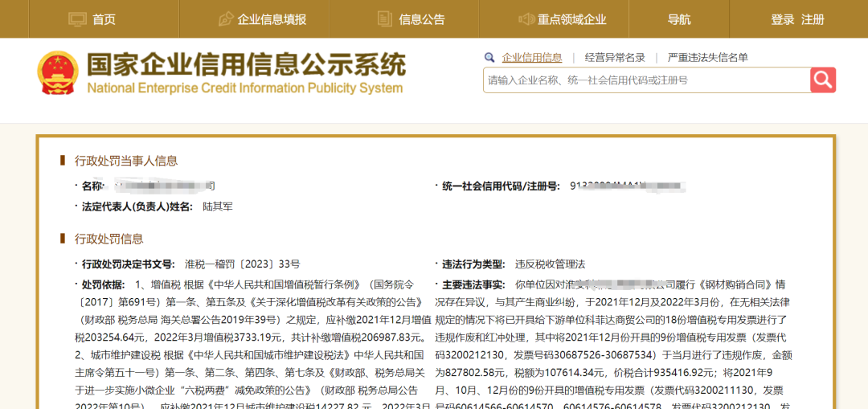The image size is (868, 409).
Task: Click the 国家企业信用信息公示系统 site title
Action: (x=246, y=65)
